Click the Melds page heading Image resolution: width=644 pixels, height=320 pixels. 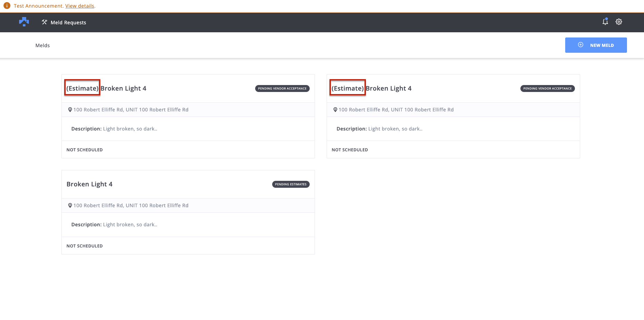point(43,45)
